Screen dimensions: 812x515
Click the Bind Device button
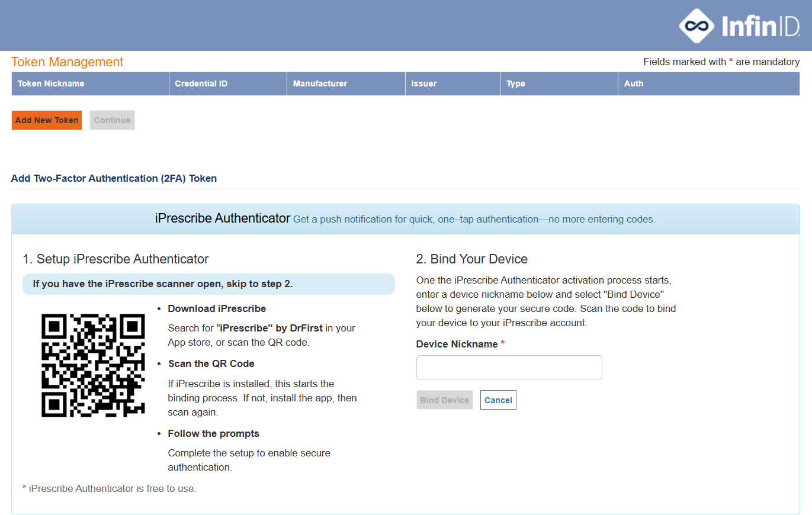444,400
